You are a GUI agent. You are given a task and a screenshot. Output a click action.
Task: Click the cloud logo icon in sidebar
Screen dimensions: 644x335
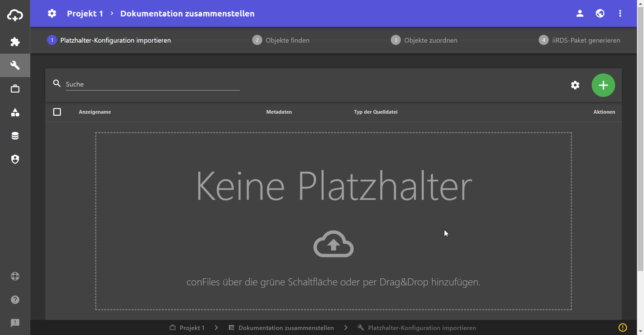coord(15,15)
